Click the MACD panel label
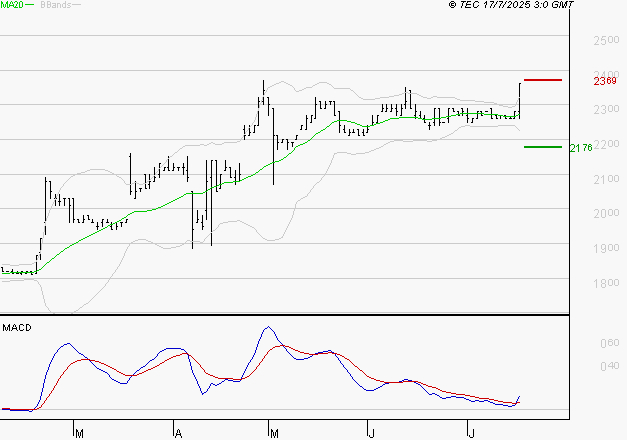The height and width of the screenshot is (440, 627). tap(17, 328)
